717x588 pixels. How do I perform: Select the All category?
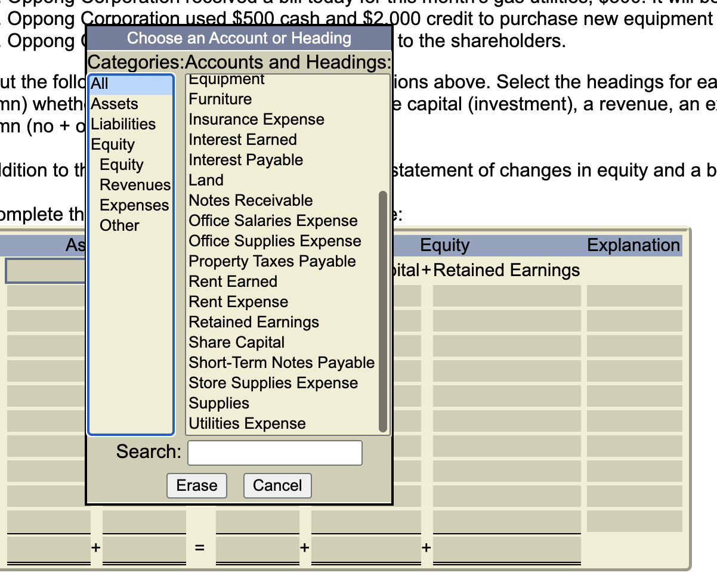pos(131,84)
